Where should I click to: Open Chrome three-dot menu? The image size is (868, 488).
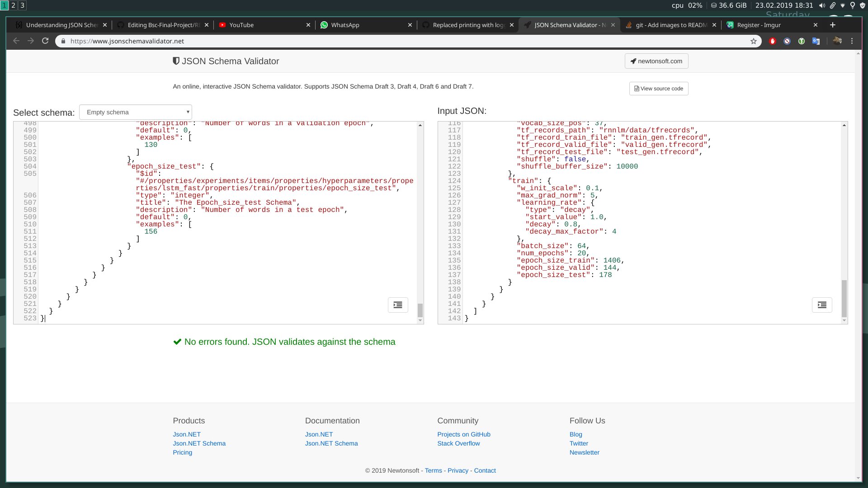click(852, 41)
